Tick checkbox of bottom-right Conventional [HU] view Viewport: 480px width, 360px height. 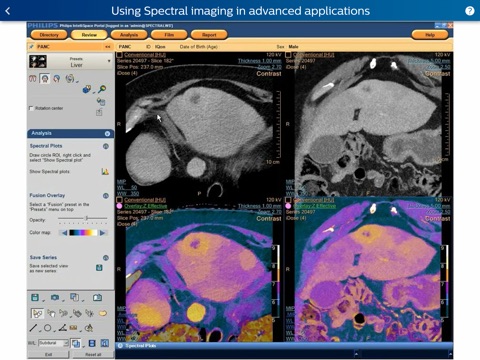pyautogui.click(x=288, y=200)
